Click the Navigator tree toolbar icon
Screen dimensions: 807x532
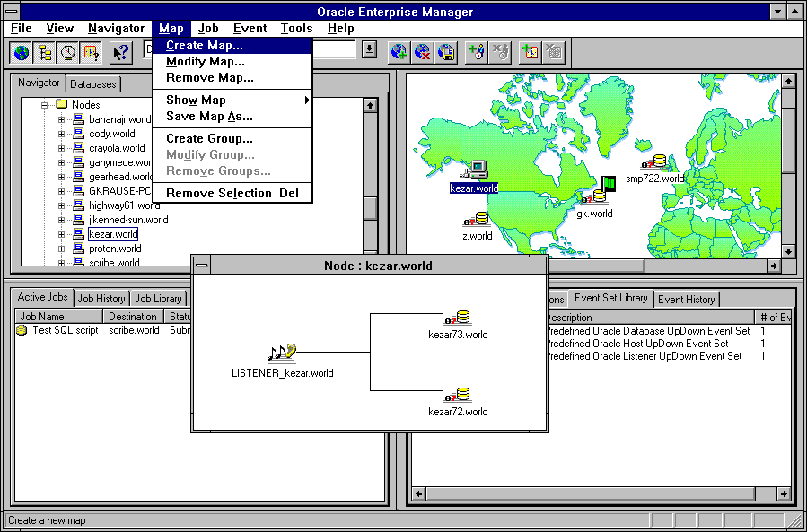[x=45, y=52]
